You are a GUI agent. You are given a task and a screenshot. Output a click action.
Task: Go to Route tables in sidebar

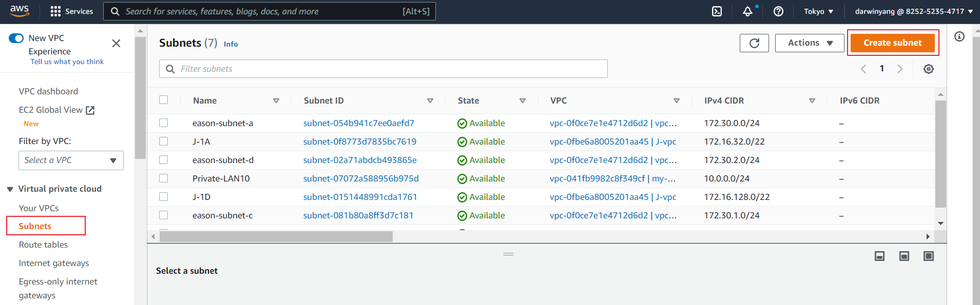point(43,245)
